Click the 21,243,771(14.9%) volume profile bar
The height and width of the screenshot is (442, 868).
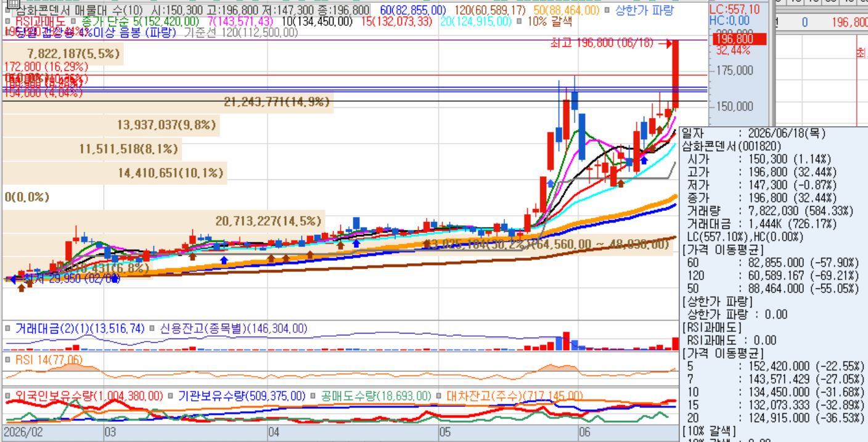click(x=168, y=102)
